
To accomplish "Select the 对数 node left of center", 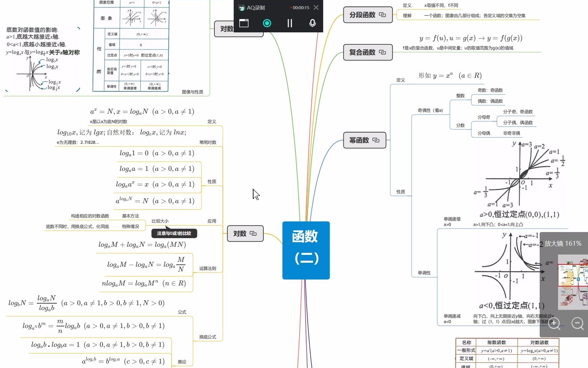I will pos(245,234).
